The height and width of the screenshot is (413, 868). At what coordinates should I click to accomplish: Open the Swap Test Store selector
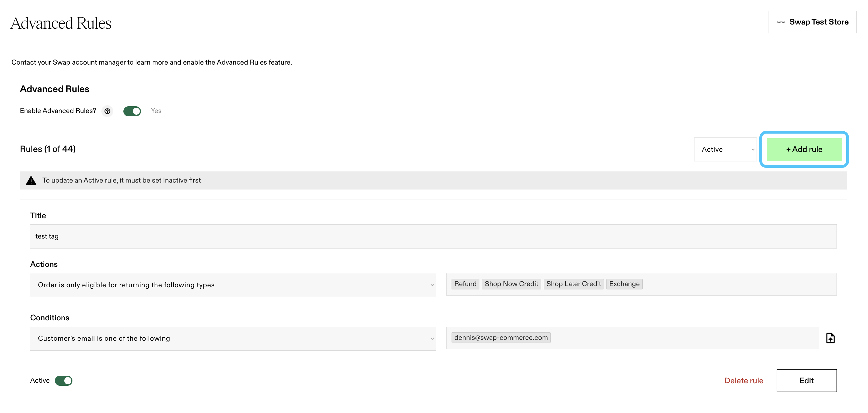[812, 22]
